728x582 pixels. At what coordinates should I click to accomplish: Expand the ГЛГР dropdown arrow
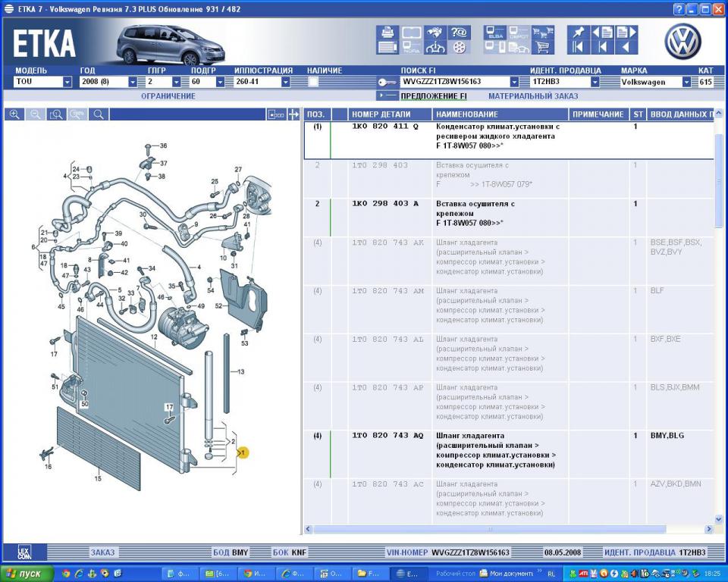click(x=177, y=82)
